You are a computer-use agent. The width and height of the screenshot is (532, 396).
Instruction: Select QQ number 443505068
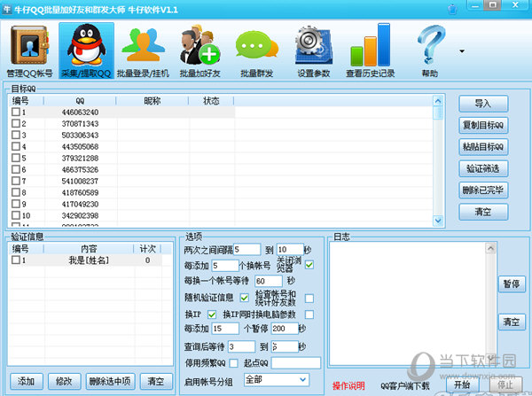click(x=80, y=147)
